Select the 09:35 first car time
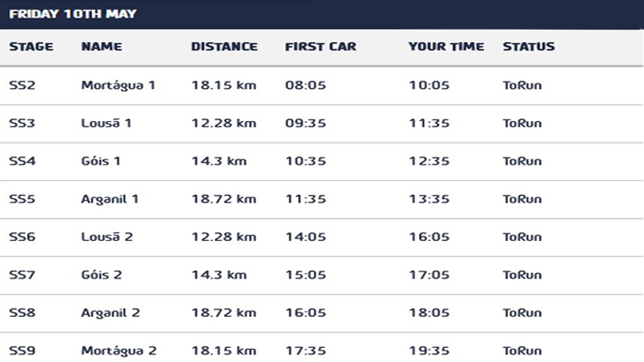Viewport: 644px width, 362px height. 306,123
